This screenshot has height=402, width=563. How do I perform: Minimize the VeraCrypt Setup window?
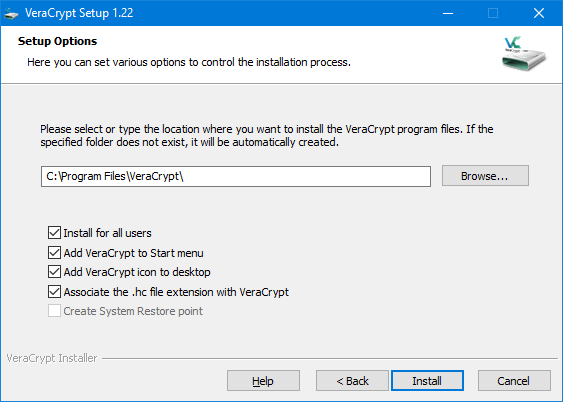tap(448, 13)
